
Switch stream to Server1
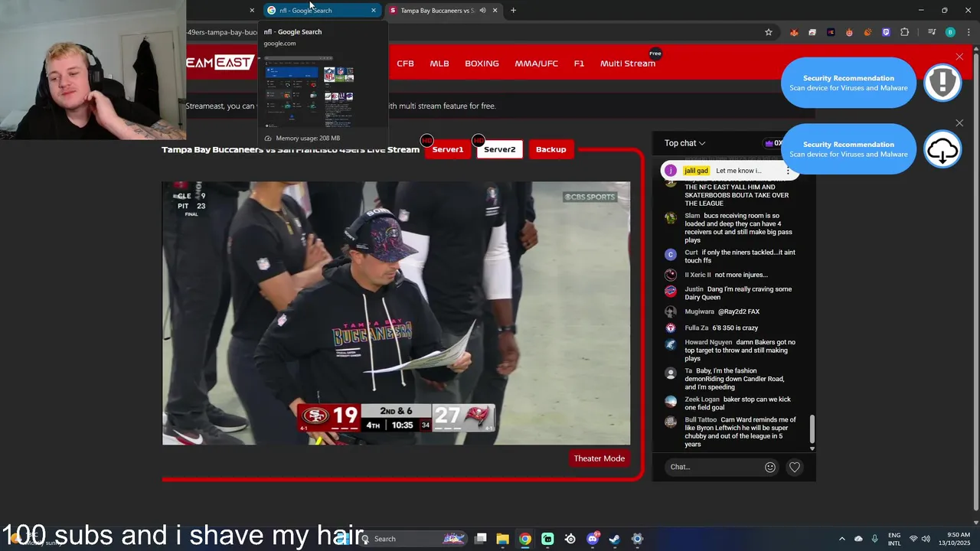point(447,149)
